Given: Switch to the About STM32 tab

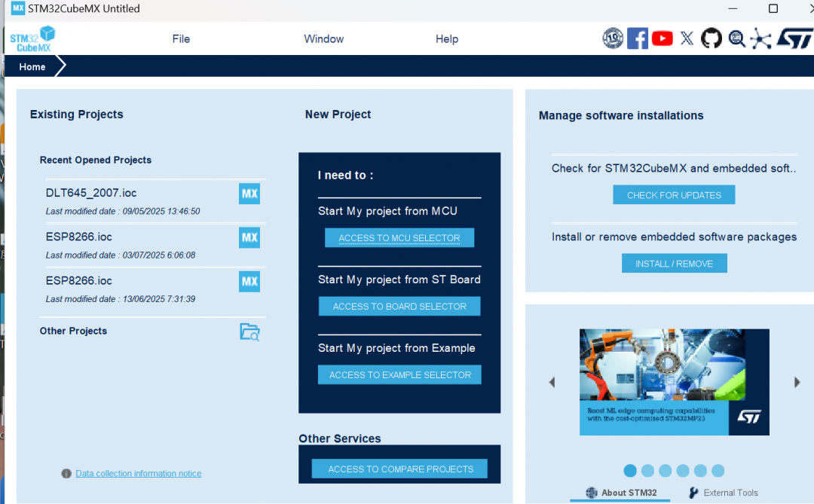Looking at the screenshot, I should pyautogui.click(x=621, y=493).
